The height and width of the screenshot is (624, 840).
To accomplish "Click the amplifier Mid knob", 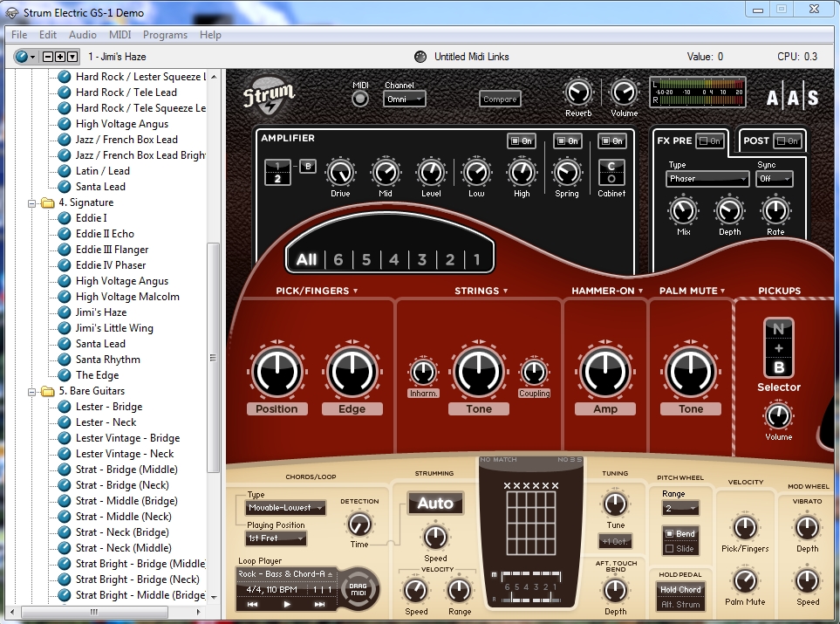I will 386,173.
